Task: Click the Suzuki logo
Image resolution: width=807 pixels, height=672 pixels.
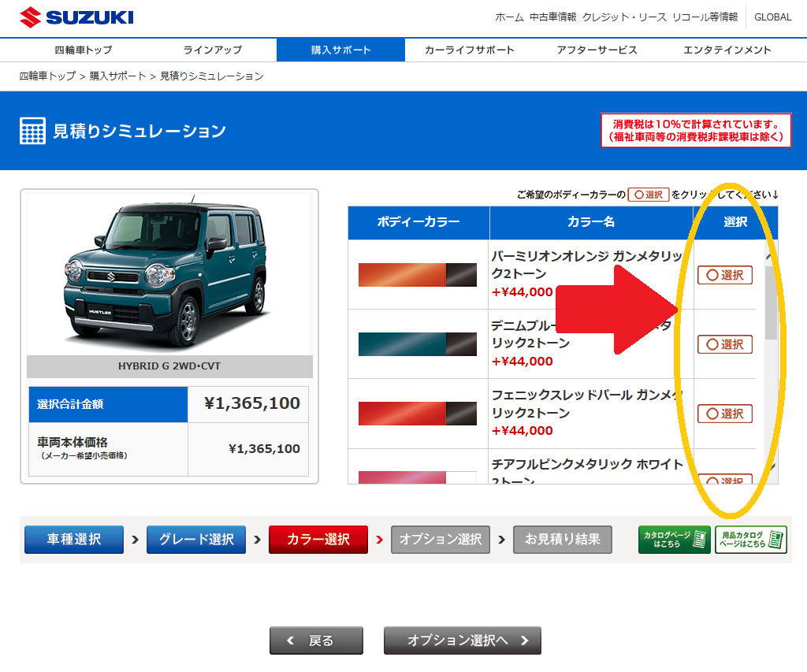Action: click(x=76, y=17)
